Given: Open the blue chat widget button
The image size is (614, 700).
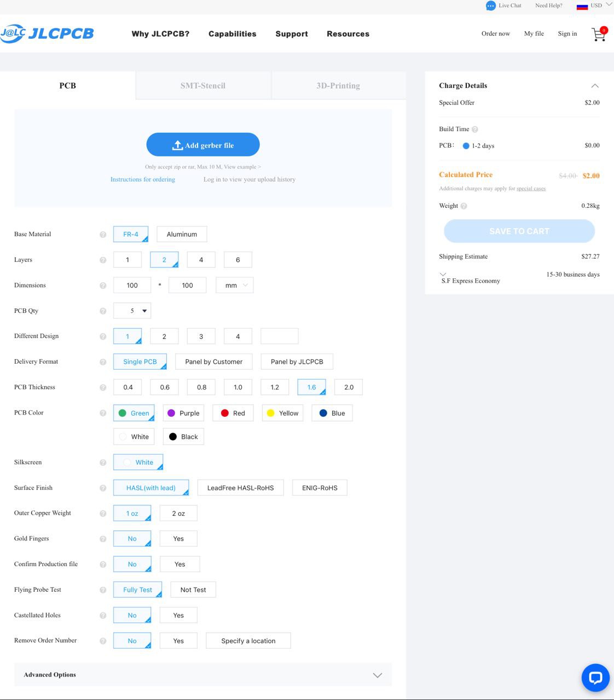Looking at the screenshot, I should (x=595, y=677).
